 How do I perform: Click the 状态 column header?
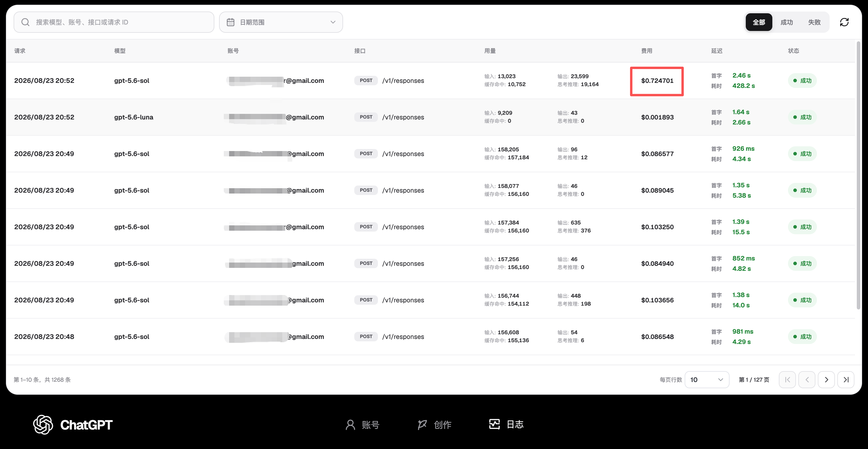[x=793, y=51]
